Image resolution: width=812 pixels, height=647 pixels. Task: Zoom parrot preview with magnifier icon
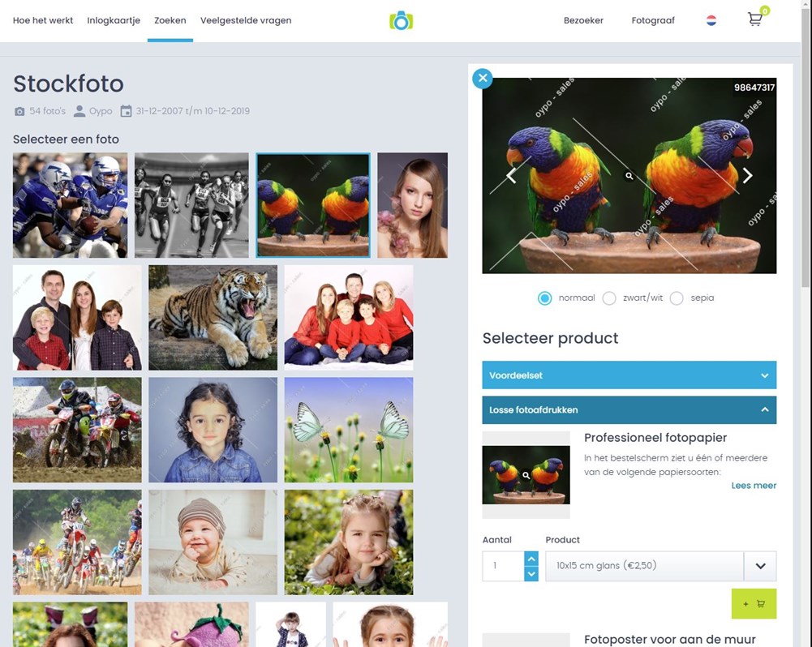pyautogui.click(x=629, y=176)
